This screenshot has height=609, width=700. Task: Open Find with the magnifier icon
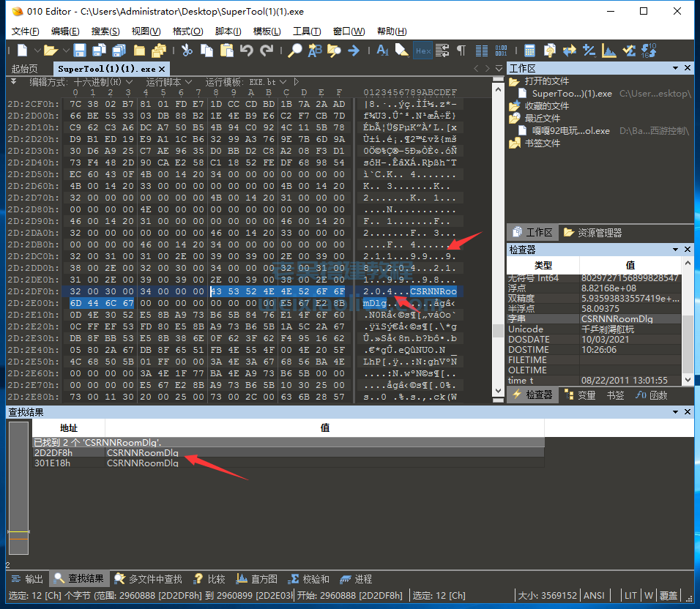tap(294, 51)
